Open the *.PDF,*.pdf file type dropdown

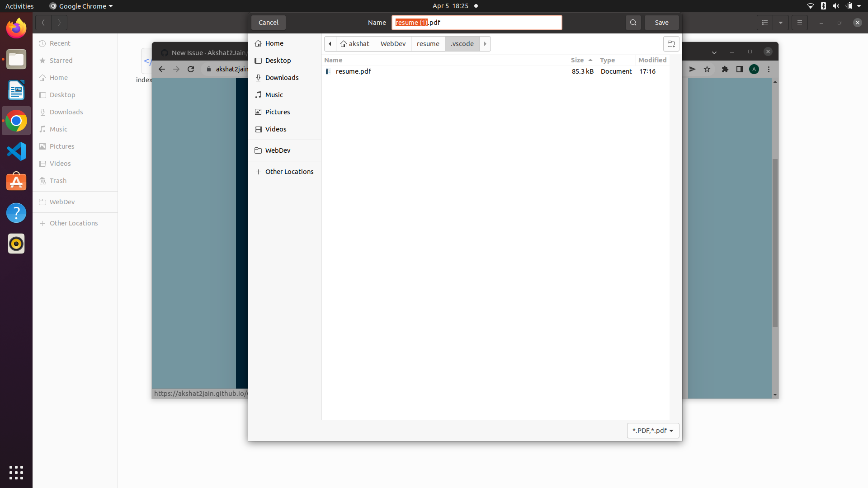point(652,430)
